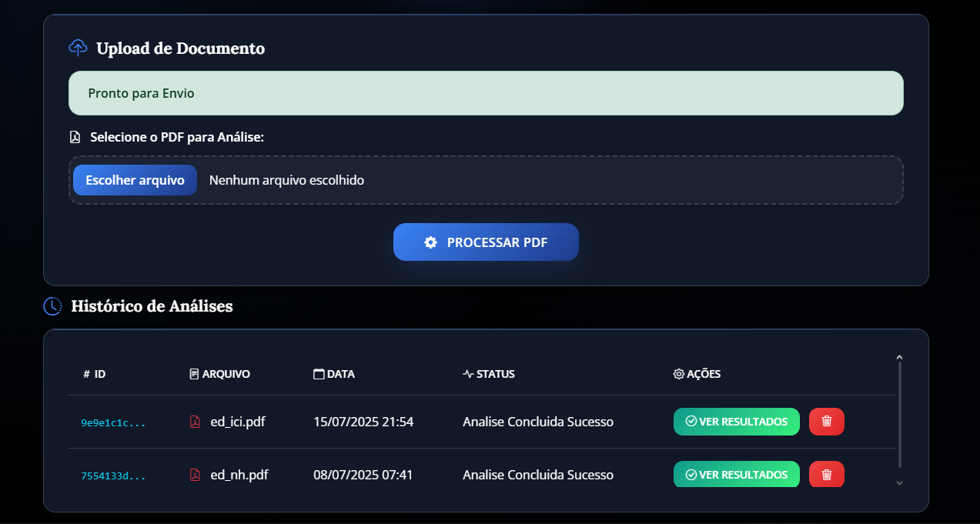Delete the ed_ici.pdf analysis with trash button

point(827,422)
